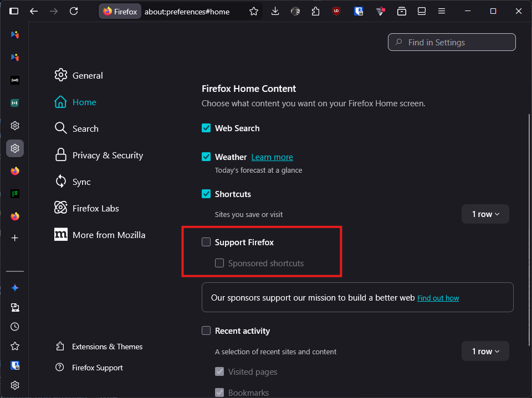This screenshot has height=398, width=532.
Task: Check the Recent activity checkbox
Action: tap(206, 330)
